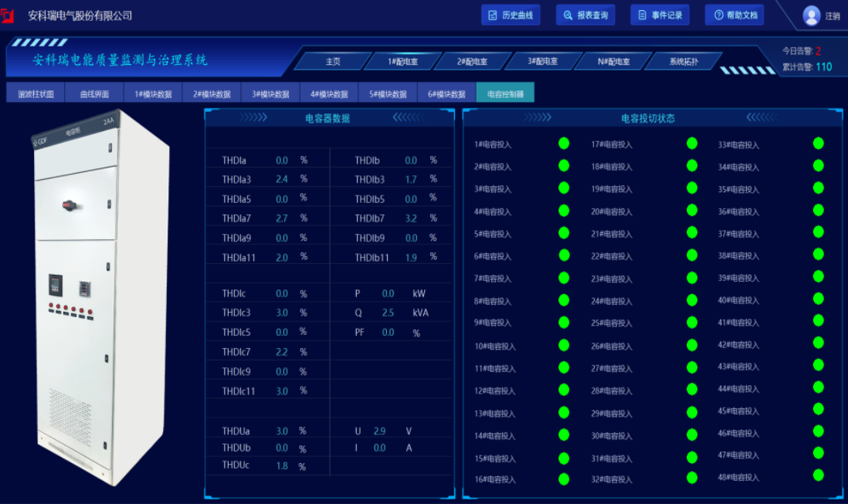Select the 4#模块数据 sub-tab
The image size is (848, 504).
point(329,93)
